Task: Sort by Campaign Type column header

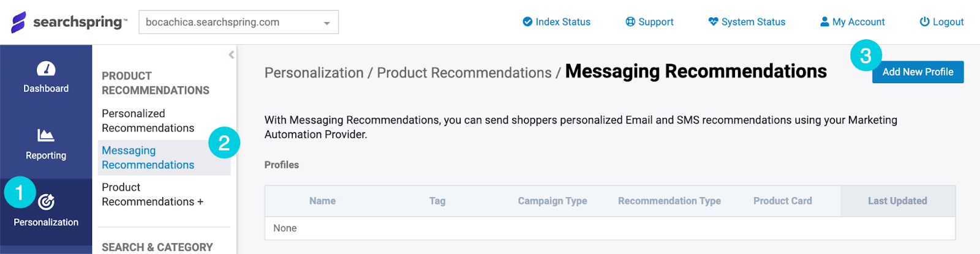Action: 552,201
